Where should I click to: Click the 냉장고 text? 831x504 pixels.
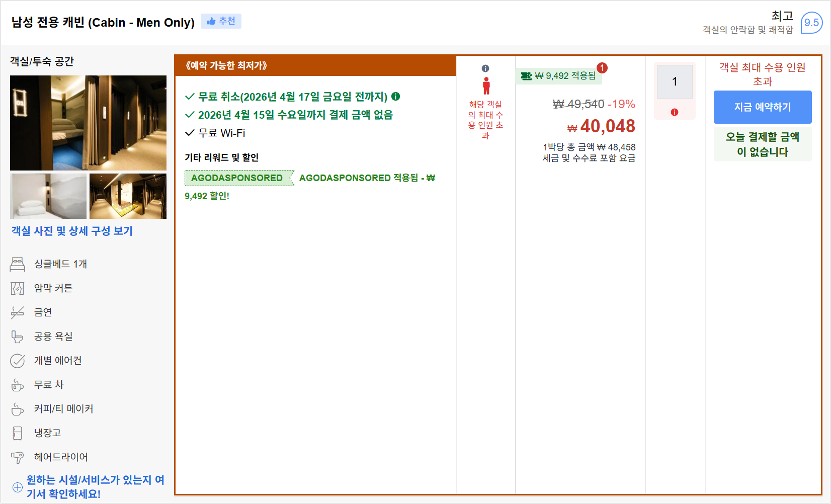tap(47, 433)
